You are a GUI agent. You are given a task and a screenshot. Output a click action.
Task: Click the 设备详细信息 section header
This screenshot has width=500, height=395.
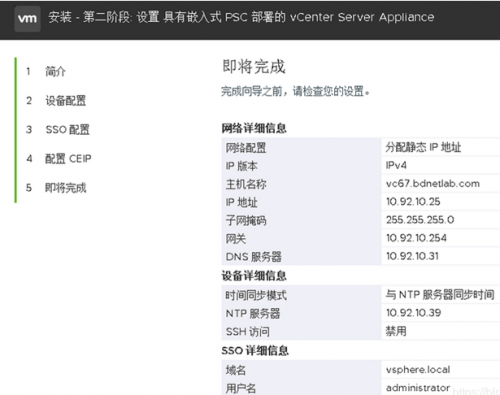coord(254,276)
